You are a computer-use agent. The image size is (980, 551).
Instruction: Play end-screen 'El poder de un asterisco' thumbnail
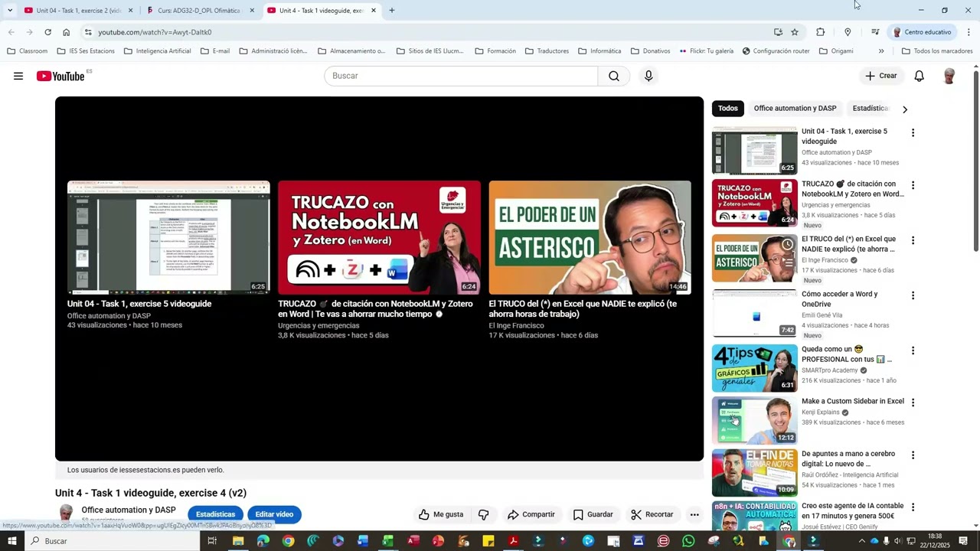point(590,237)
